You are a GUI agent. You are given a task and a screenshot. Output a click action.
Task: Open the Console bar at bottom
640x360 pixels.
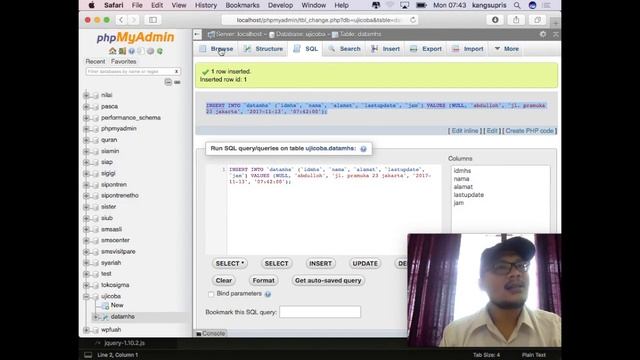pos(211,333)
